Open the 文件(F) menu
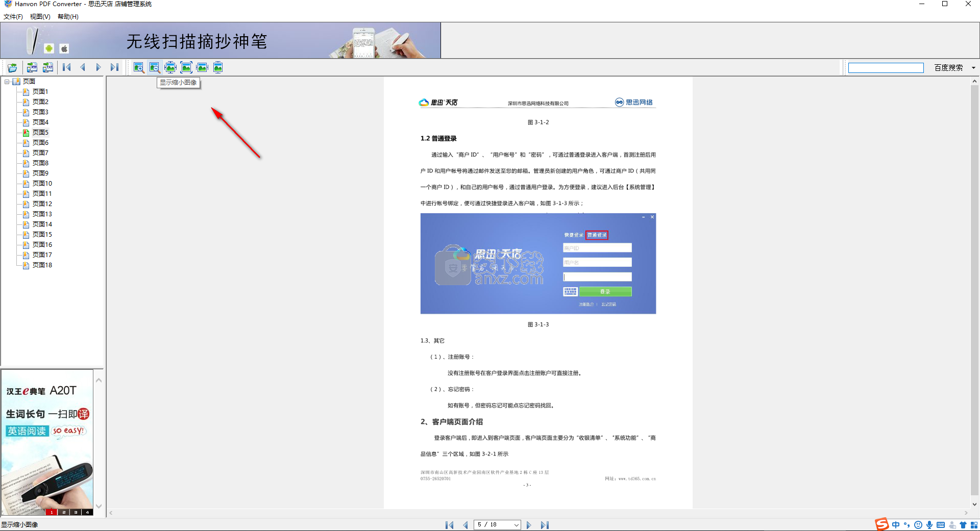980x531 pixels. pyautogui.click(x=13, y=17)
